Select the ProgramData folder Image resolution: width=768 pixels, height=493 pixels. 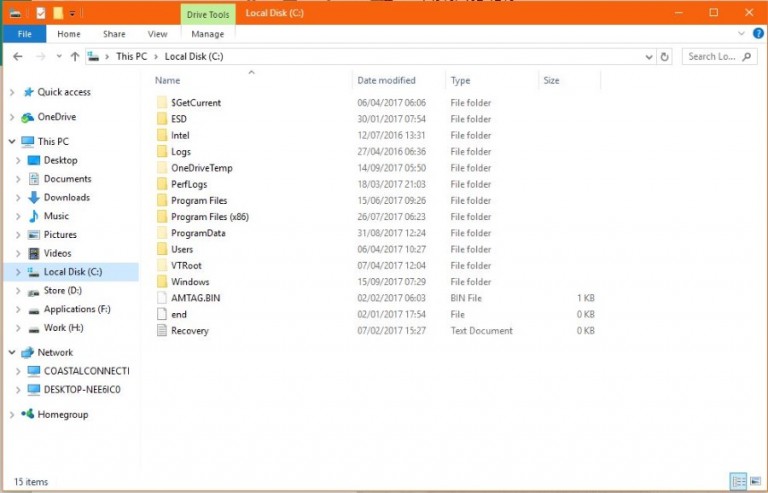tap(198, 233)
